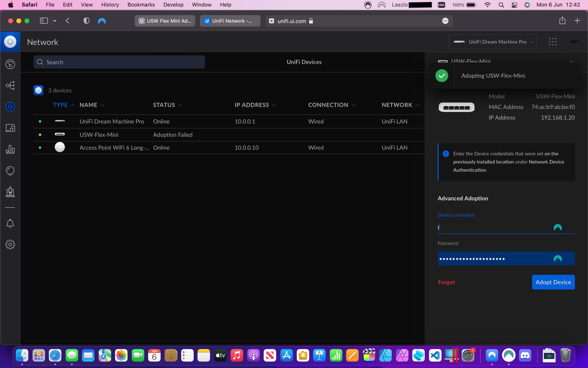This screenshot has width=588, height=368.
Task: Click the Device username field
Action: tap(494, 227)
